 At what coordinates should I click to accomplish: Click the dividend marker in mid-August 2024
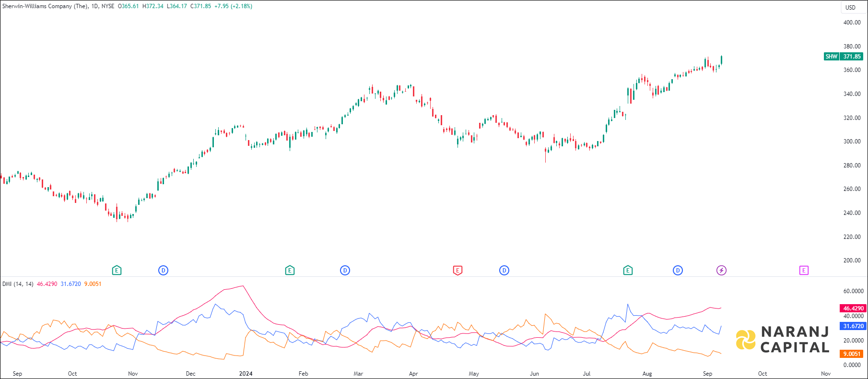click(x=678, y=271)
